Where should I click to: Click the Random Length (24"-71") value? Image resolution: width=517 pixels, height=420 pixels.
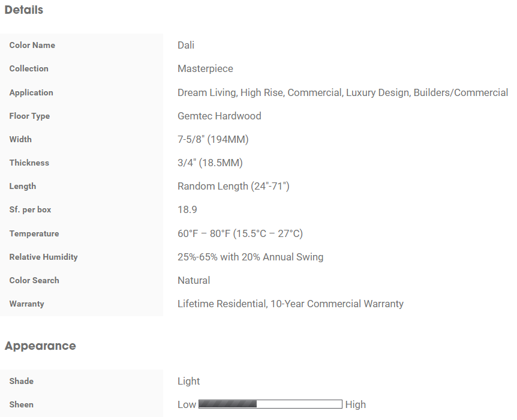click(x=233, y=187)
